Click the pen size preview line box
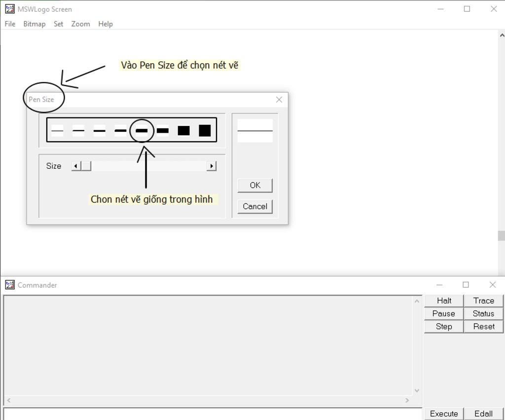This screenshot has height=420, width=505. 255,131
